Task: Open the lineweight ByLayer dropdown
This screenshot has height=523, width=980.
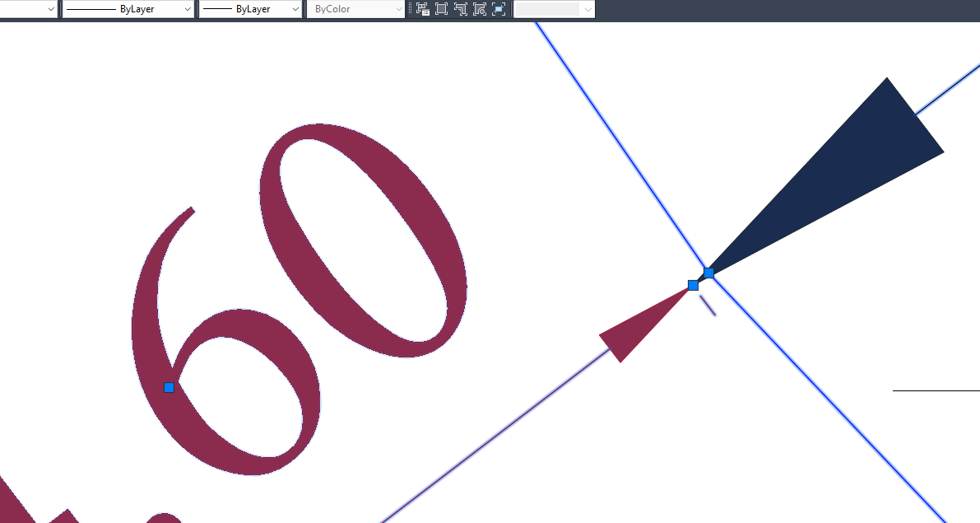Action: tap(250, 9)
